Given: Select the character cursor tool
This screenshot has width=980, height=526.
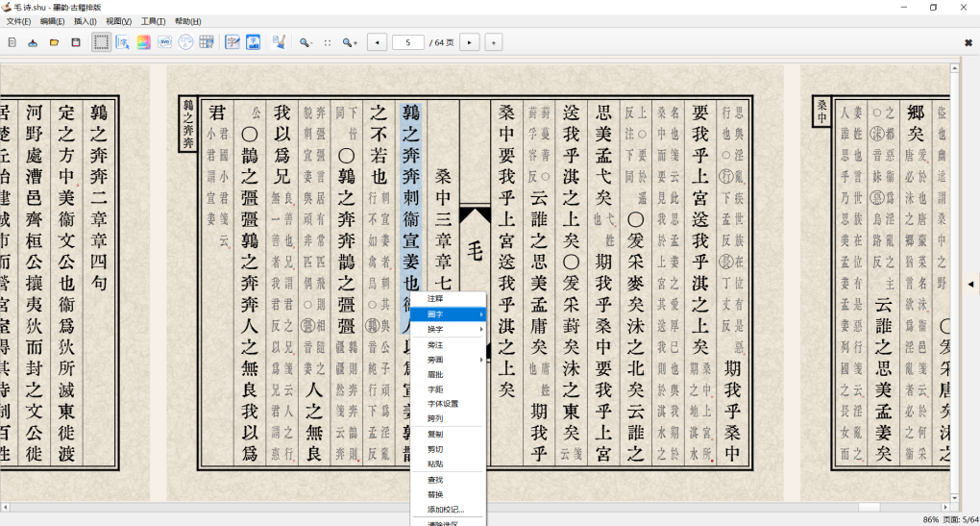Looking at the screenshot, I should (x=123, y=42).
